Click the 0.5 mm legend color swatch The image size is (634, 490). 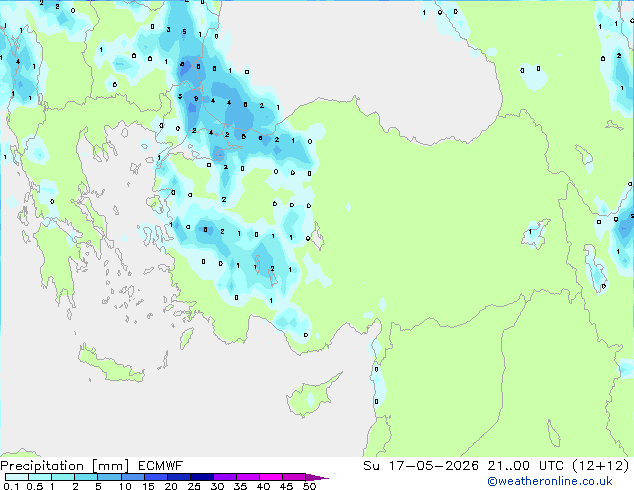(40, 477)
